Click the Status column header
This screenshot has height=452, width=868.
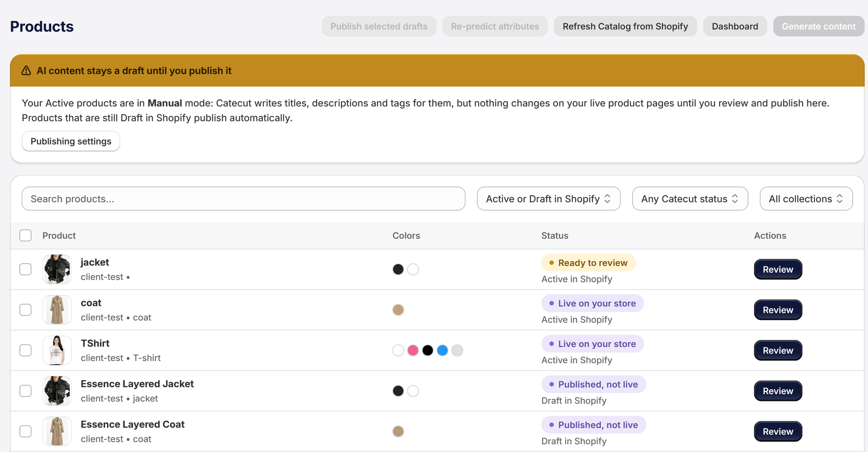tap(555, 236)
